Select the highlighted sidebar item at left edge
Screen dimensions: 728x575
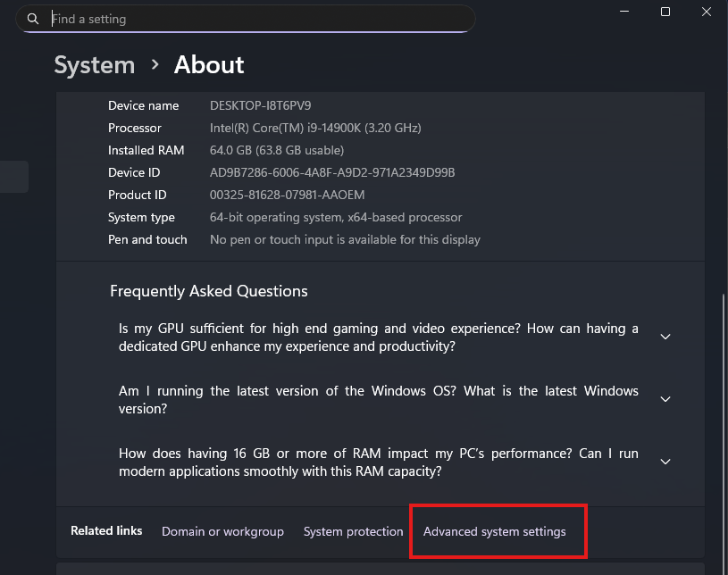click(14, 177)
